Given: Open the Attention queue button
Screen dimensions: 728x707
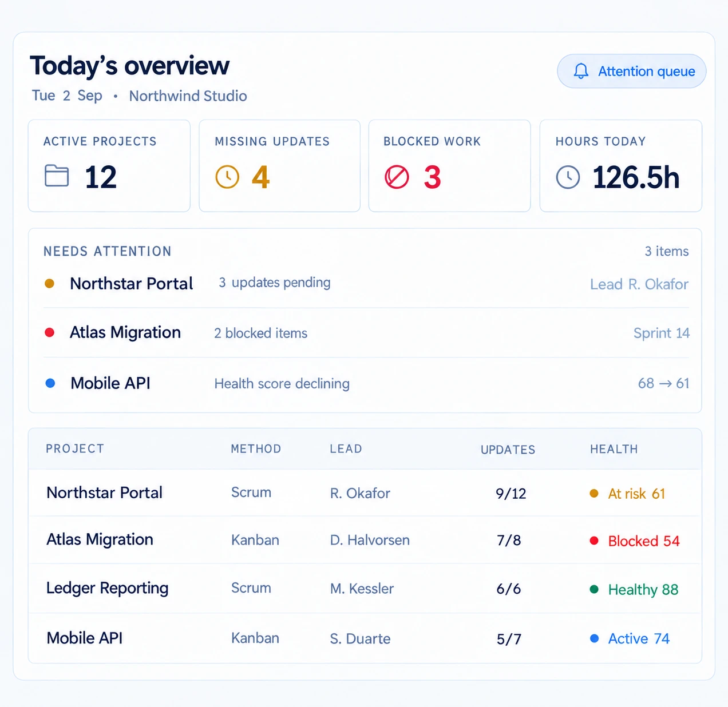Looking at the screenshot, I should tap(631, 71).
